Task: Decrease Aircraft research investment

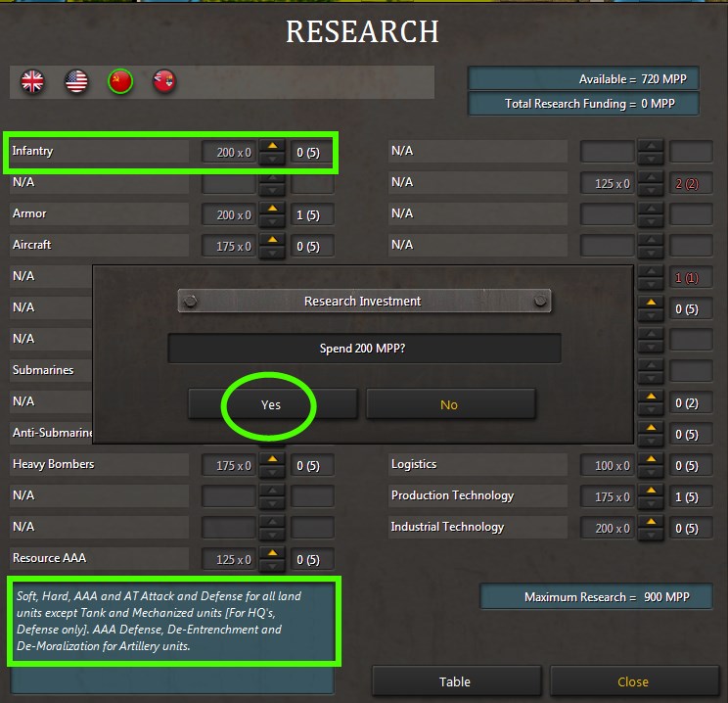Action: [x=273, y=253]
